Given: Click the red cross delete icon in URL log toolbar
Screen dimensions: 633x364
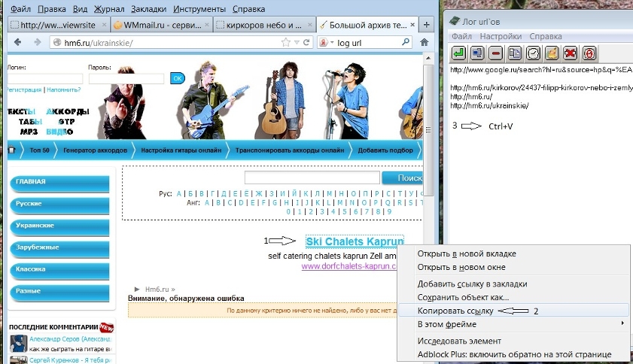Looking at the screenshot, I should coord(571,53).
